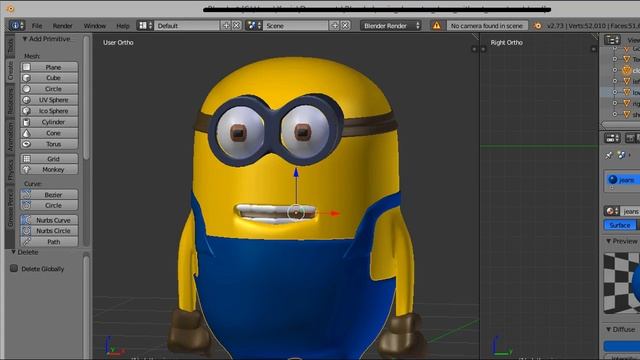Screen dimensions: 640x360
Task: Open the properties editor type icon
Action: click(x=612, y=138)
